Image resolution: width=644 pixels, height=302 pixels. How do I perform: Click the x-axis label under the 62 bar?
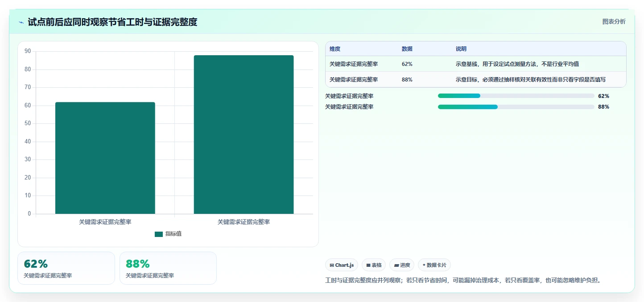pos(105,222)
